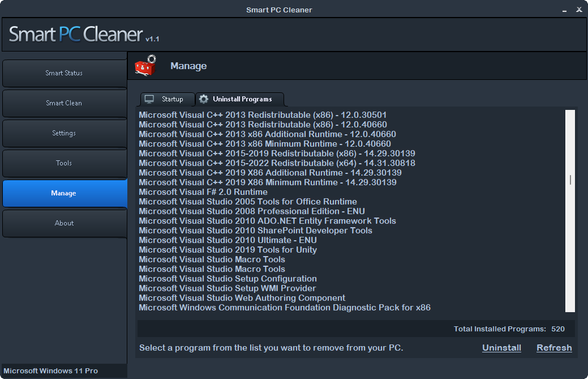588x379 pixels.
Task: Select Microsoft Visual Studio Setup WMI Provider
Action: point(228,288)
